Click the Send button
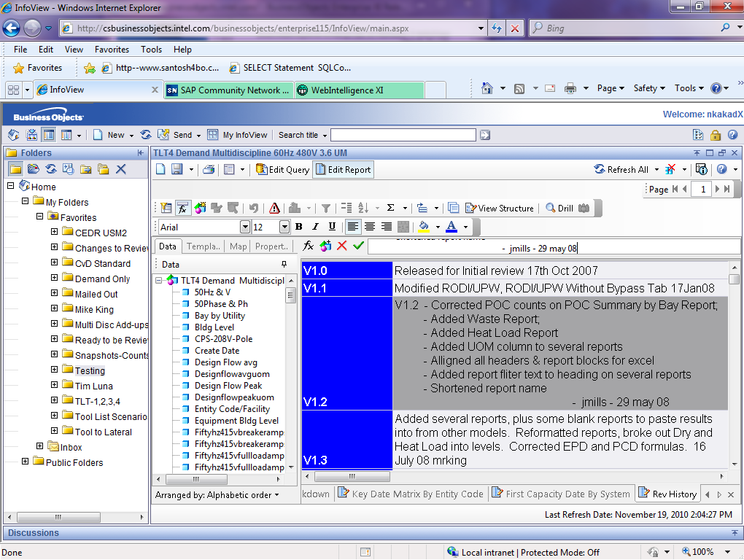Image resolution: width=744 pixels, height=560 pixels. pyautogui.click(x=175, y=135)
